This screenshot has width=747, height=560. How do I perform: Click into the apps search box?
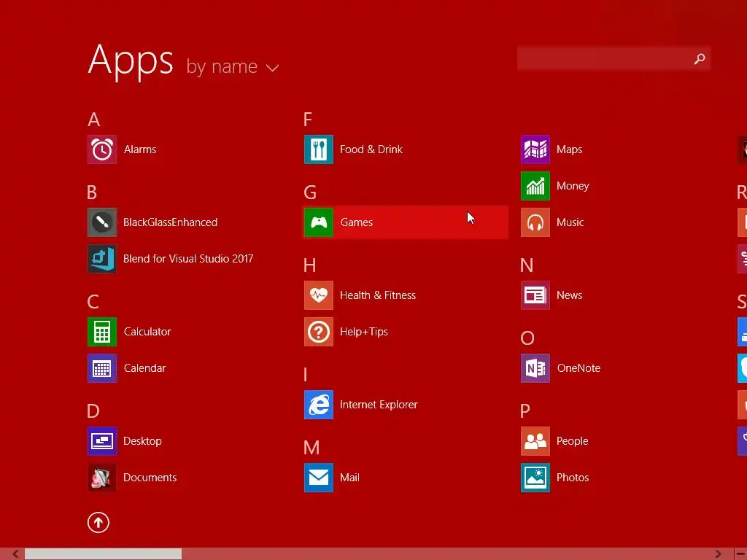[x=614, y=58]
